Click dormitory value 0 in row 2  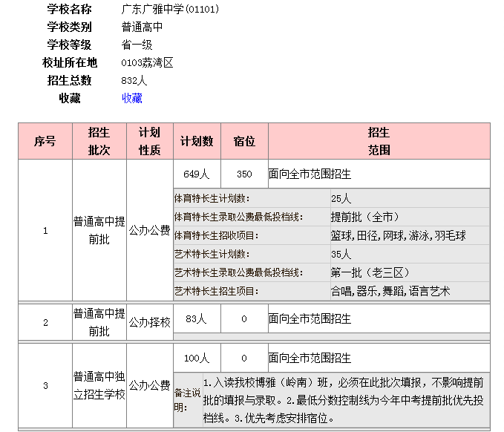244,318
